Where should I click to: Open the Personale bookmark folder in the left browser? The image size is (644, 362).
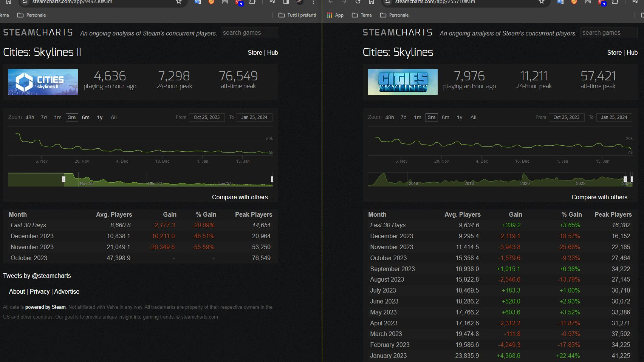coord(32,15)
